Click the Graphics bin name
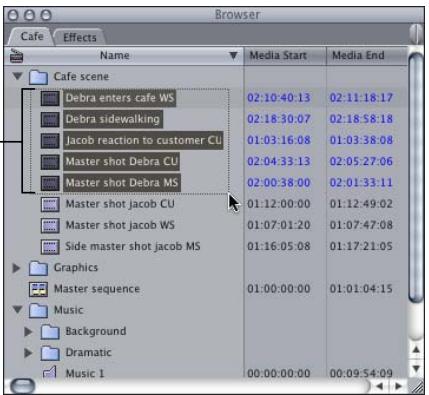This screenshot has height=395, width=429. (x=76, y=268)
